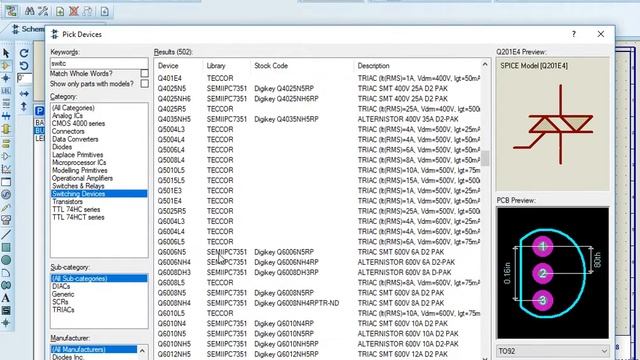Select the 2D arc drawing tool
640x360 pixels.
[6, 272]
